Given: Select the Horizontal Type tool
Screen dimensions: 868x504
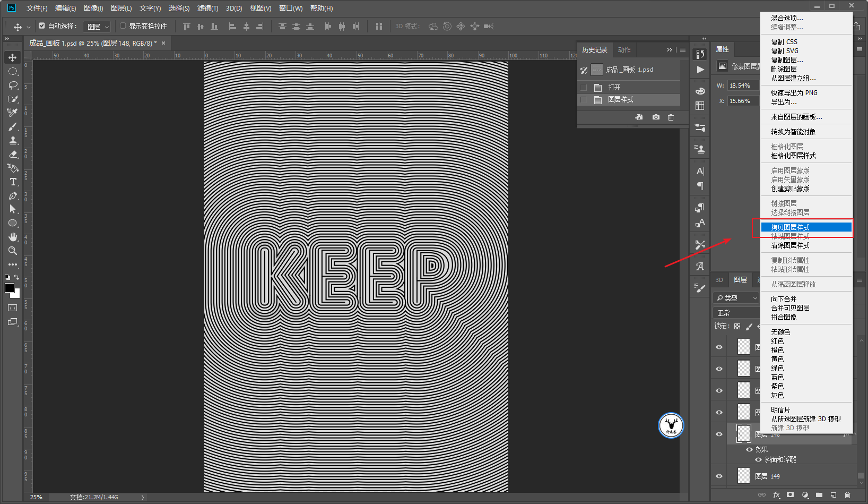Looking at the screenshot, I should (13, 182).
